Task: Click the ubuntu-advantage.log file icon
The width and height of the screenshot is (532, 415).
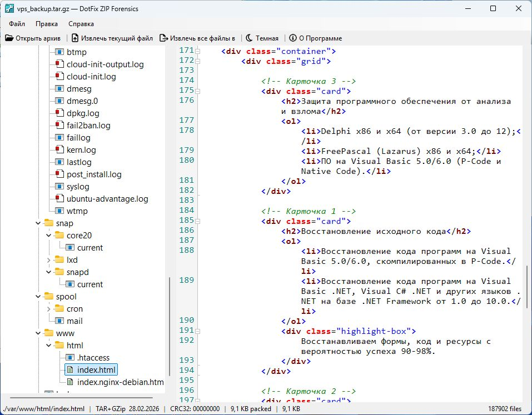Action: tap(59, 198)
